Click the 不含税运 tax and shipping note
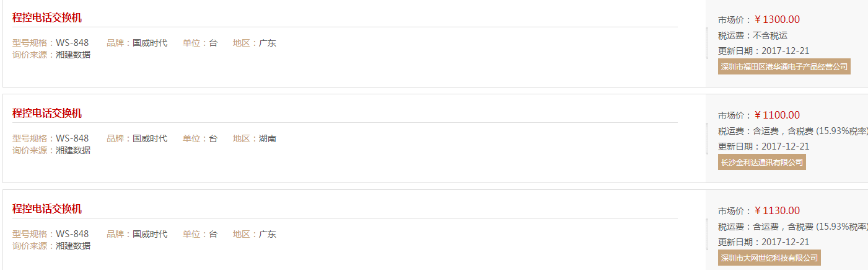 [x=770, y=35]
